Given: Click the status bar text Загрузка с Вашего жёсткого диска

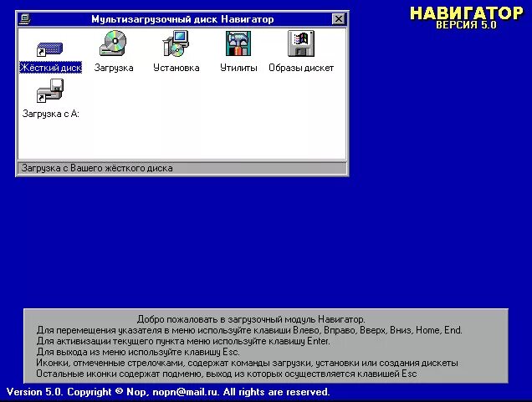Looking at the screenshot, I should [x=97, y=168].
